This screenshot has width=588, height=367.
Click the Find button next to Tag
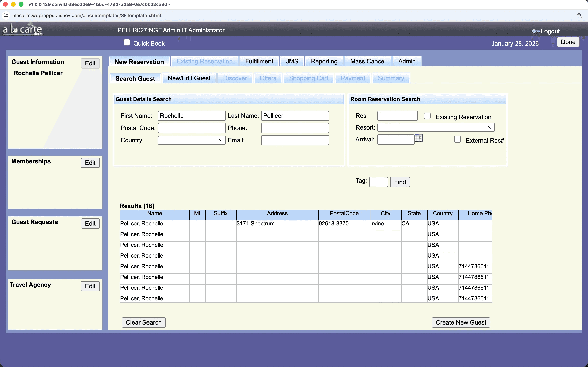(x=400, y=182)
